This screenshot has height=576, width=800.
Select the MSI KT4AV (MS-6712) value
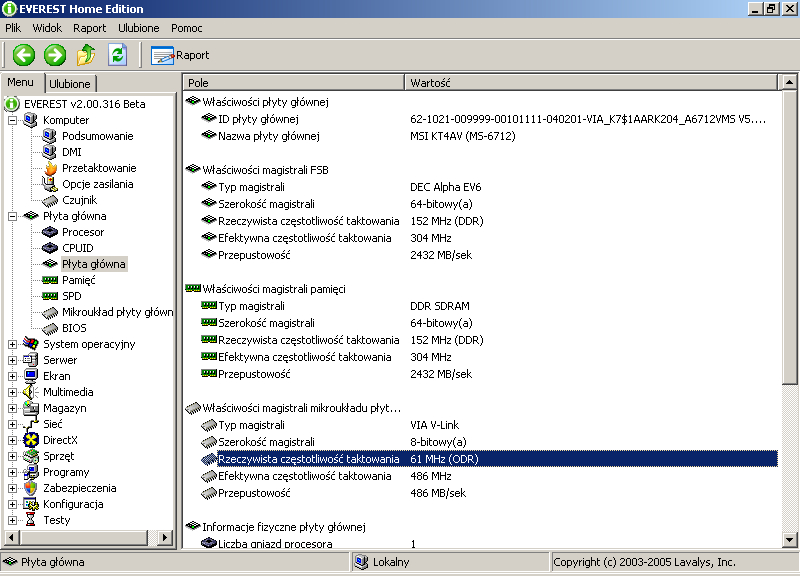(x=463, y=136)
